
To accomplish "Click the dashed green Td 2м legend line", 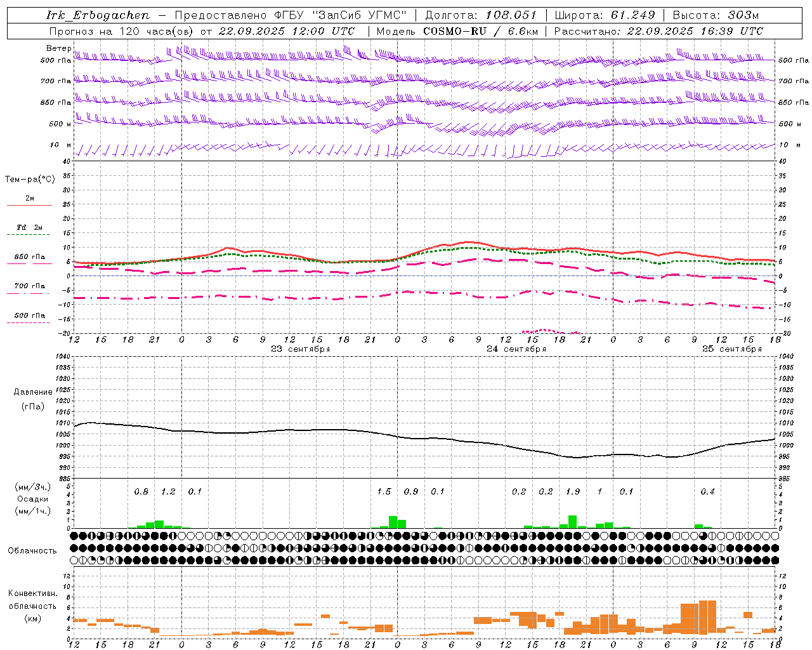I will click(x=29, y=235).
